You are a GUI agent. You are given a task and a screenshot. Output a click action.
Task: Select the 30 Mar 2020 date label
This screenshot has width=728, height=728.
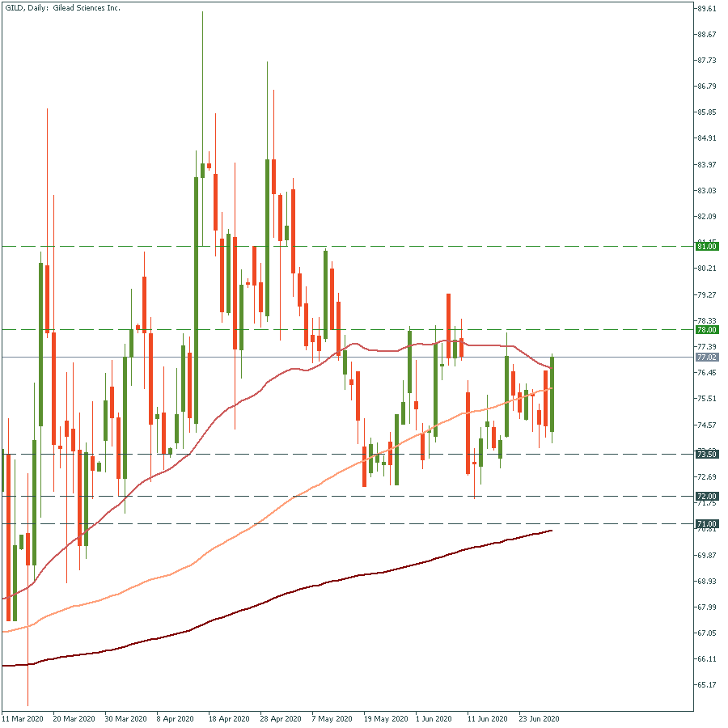pyautogui.click(x=126, y=718)
